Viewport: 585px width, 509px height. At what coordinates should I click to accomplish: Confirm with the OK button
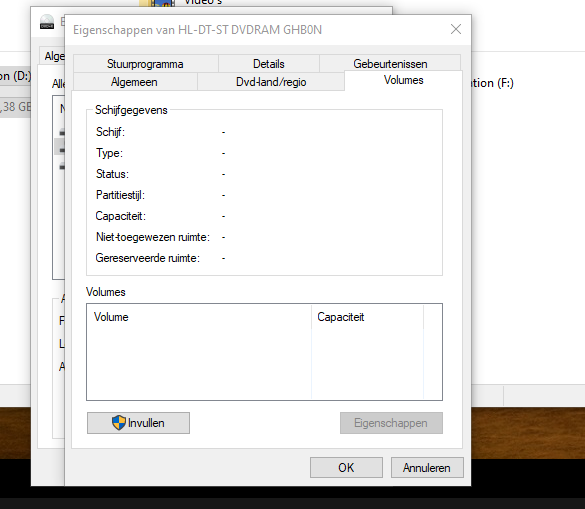click(346, 468)
